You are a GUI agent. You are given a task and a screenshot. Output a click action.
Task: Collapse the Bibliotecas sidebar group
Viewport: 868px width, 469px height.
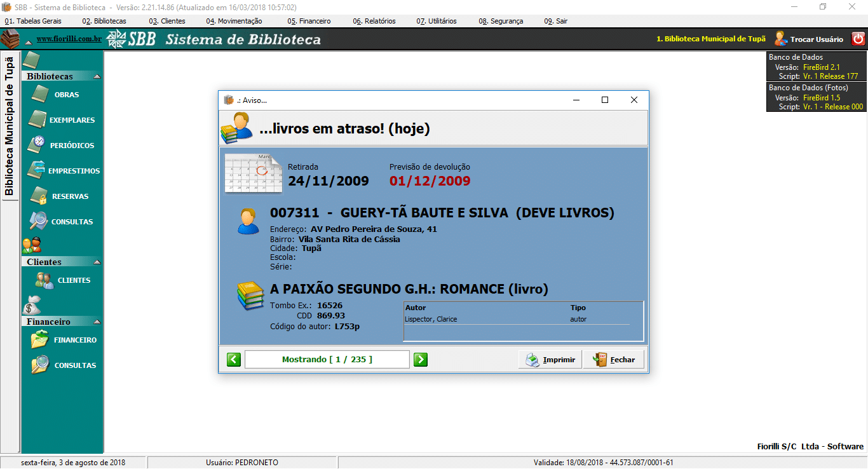[x=97, y=76]
